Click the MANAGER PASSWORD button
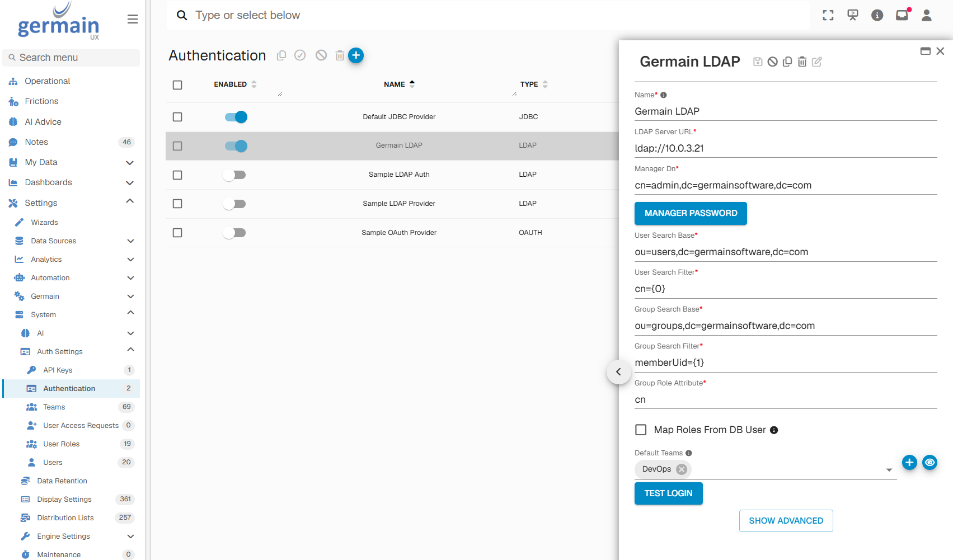This screenshot has width=953, height=560. (691, 213)
